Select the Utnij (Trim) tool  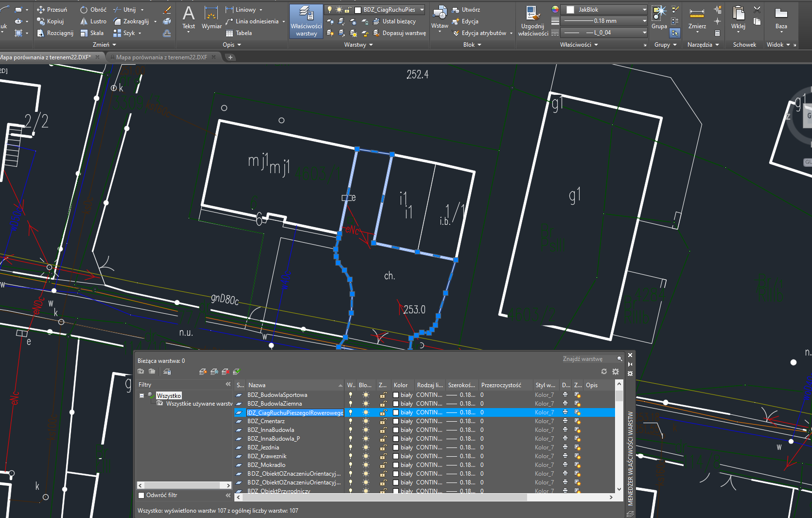pyautogui.click(x=124, y=10)
